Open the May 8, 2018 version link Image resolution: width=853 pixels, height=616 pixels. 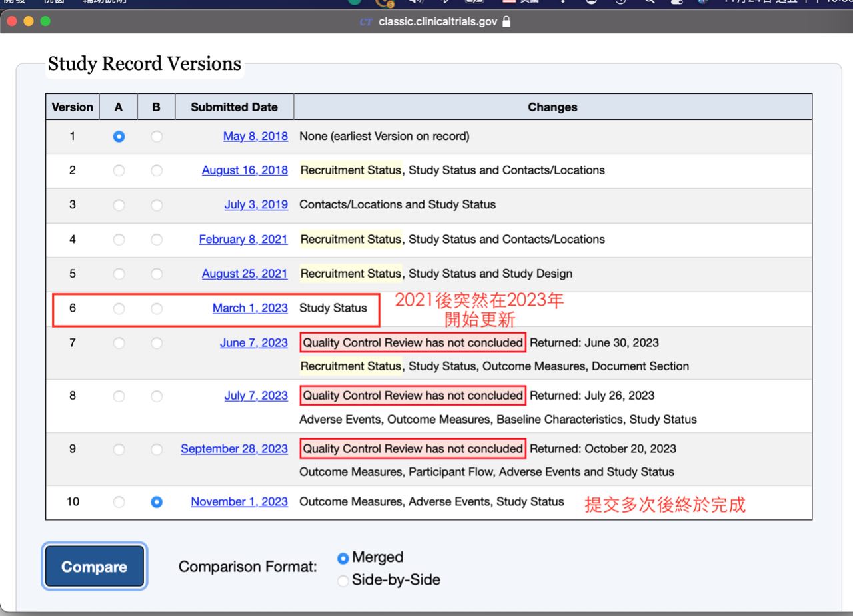(x=255, y=136)
